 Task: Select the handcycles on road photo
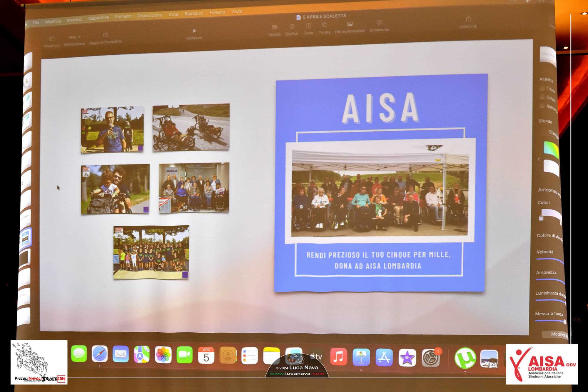pyautogui.click(x=191, y=128)
